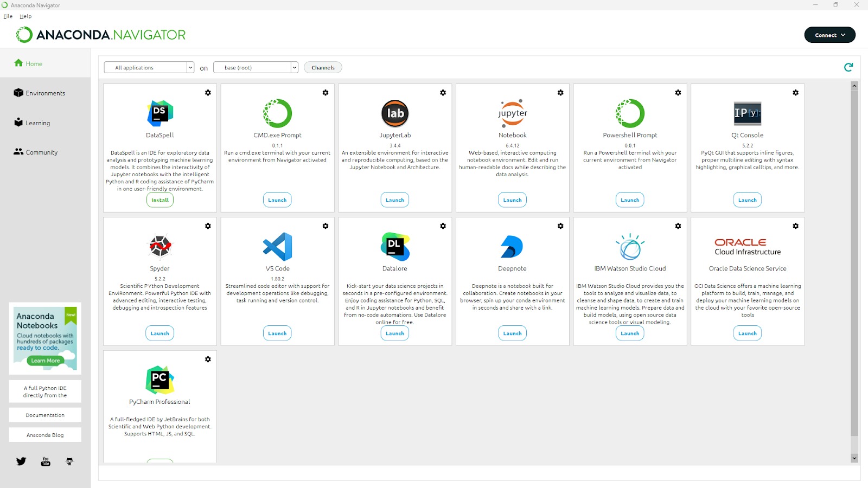
Task: Install DataSpell with the Install button
Action: pyautogui.click(x=160, y=200)
